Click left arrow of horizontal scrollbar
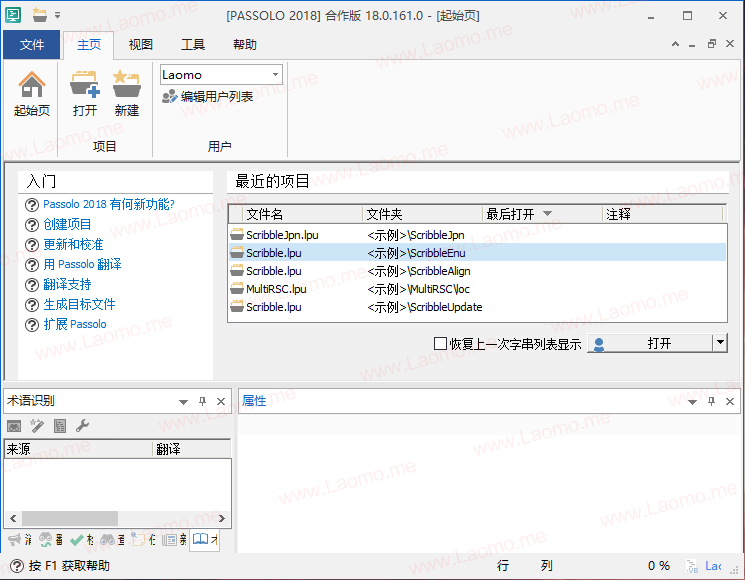The image size is (745, 580). 13,518
